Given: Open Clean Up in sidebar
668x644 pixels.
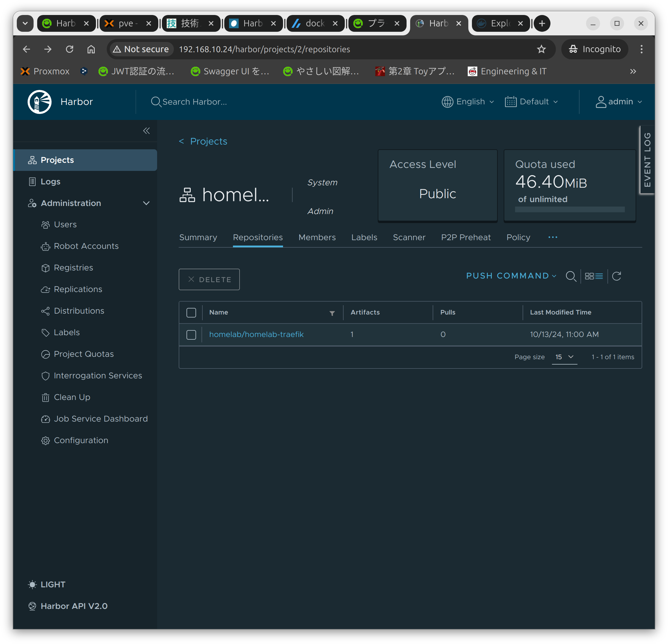Looking at the screenshot, I should (x=72, y=397).
